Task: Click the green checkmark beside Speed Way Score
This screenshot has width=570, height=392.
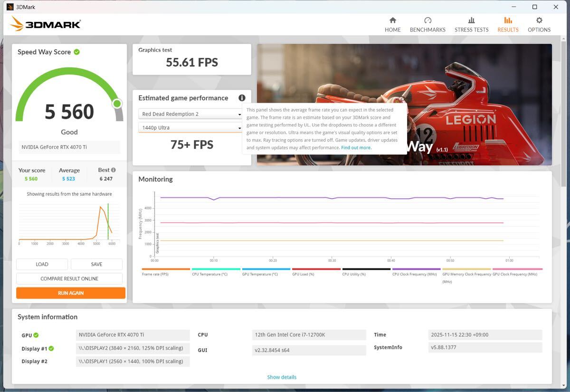Action: (x=77, y=52)
